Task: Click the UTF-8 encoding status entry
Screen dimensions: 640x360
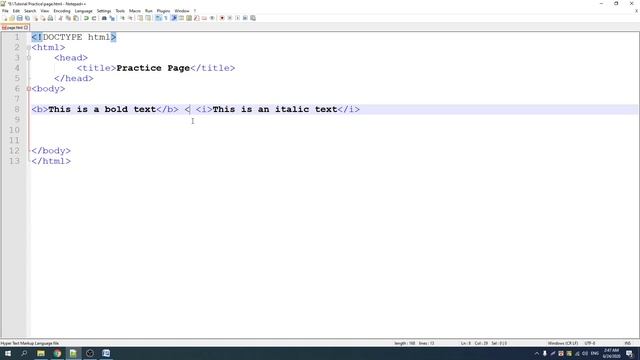Action: (590, 343)
